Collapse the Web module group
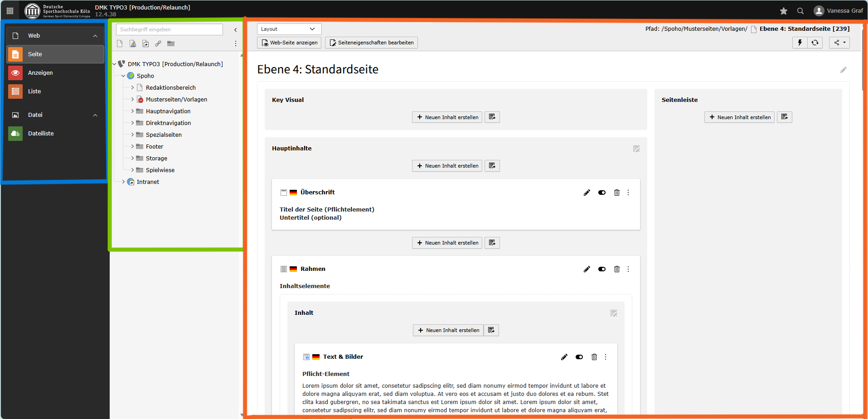Screen dimensions: 868x419 tap(95, 36)
